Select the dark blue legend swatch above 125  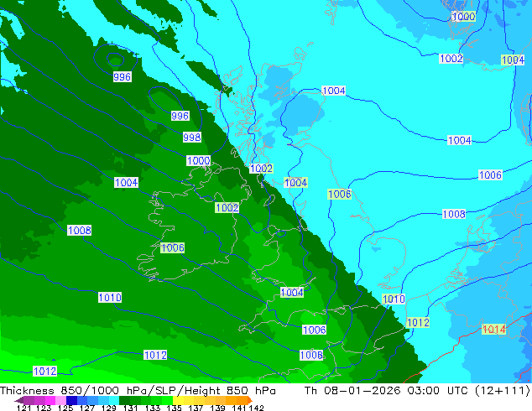[x=71, y=400]
